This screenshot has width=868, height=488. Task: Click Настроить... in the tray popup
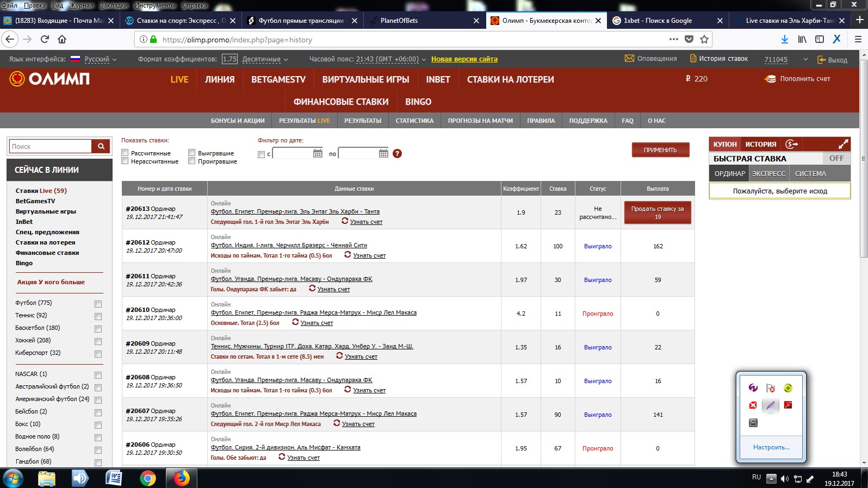point(771,447)
